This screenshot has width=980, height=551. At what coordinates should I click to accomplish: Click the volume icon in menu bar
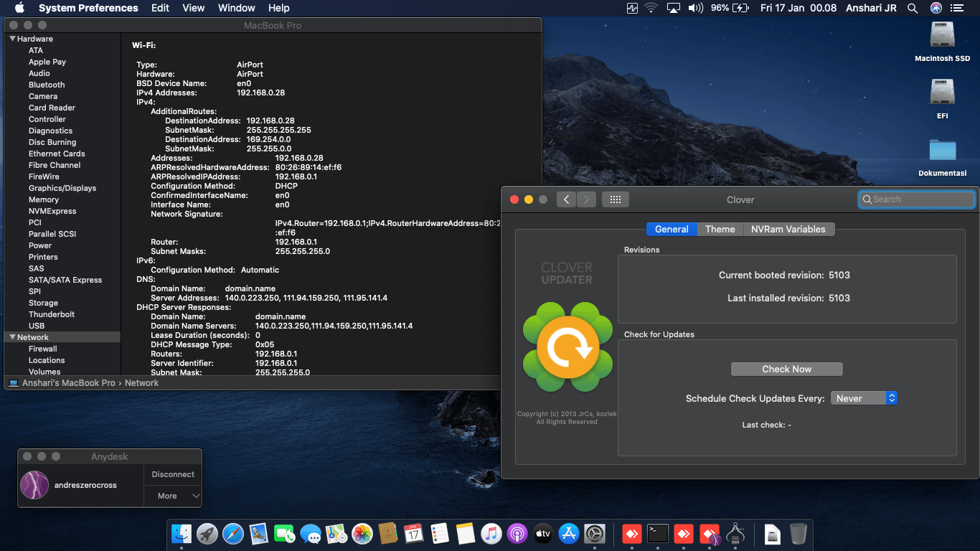(695, 8)
